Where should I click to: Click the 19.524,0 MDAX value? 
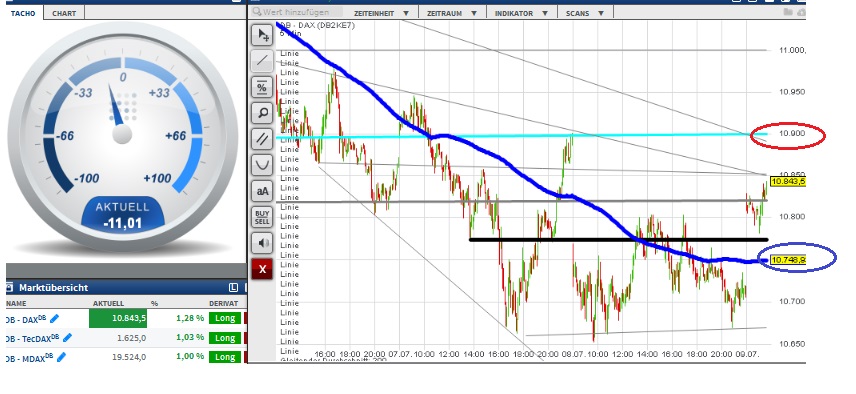pos(129,357)
